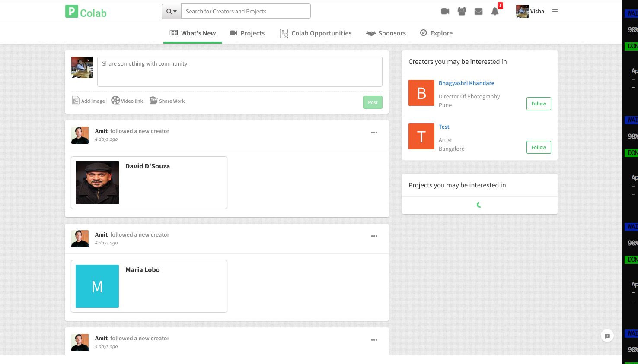Open David D'Souza's profile photo

[x=97, y=183]
